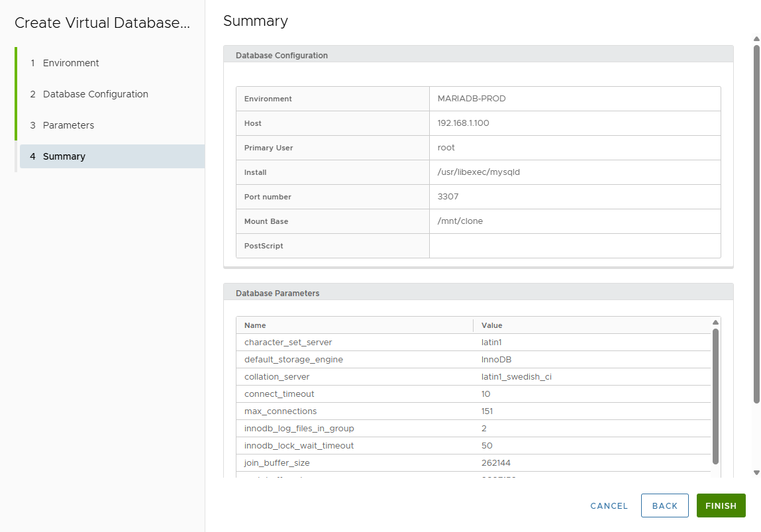
Task: Click the Name column header
Action: [x=255, y=325]
